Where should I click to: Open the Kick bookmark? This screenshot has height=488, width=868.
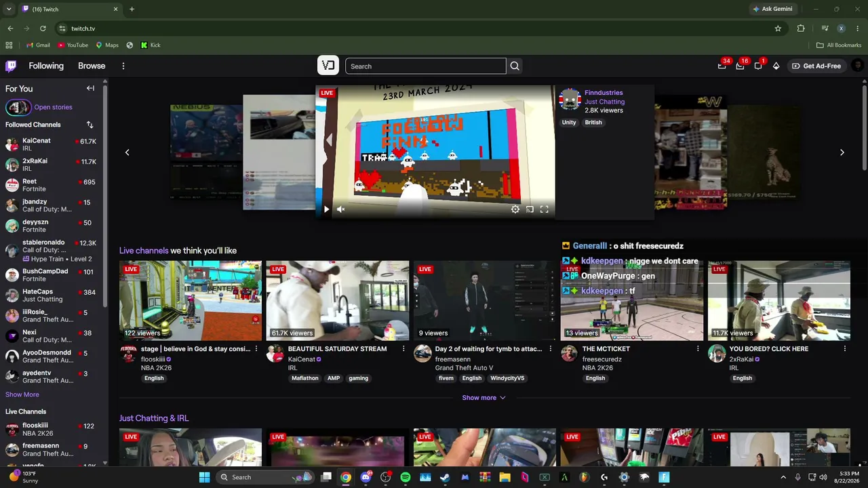click(x=151, y=45)
